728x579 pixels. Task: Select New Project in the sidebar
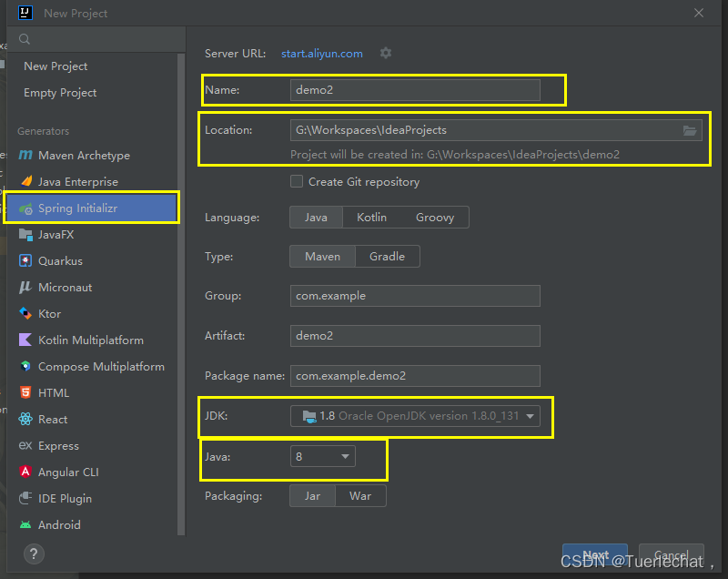coord(56,66)
